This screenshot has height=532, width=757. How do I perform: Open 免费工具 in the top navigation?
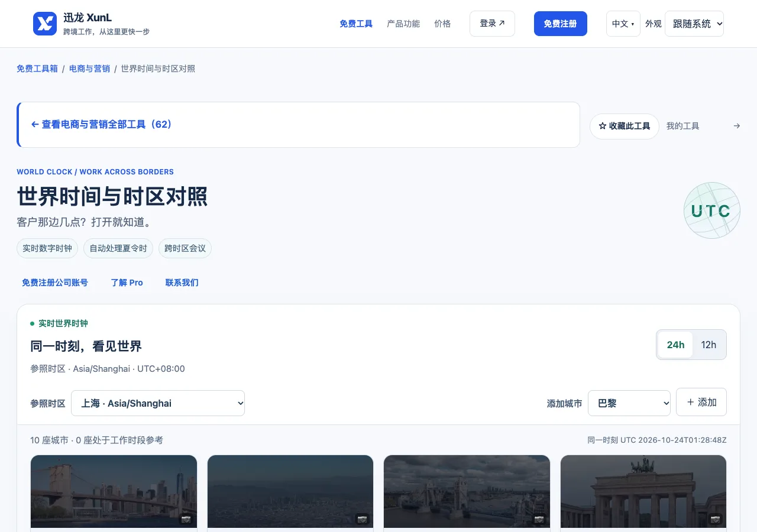coord(356,24)
